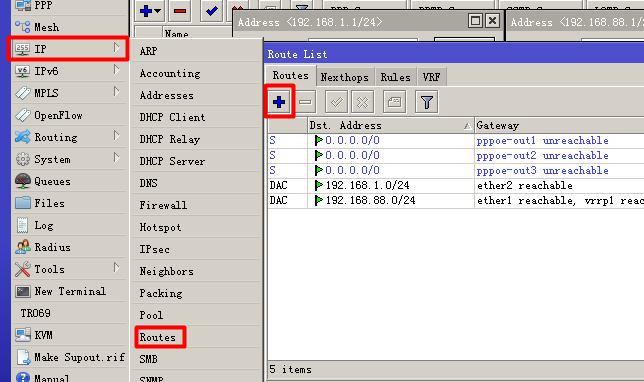This screenshot has width=644, height=382.
Task: Expand the IP submenu arrow
Action: (117, 48)
